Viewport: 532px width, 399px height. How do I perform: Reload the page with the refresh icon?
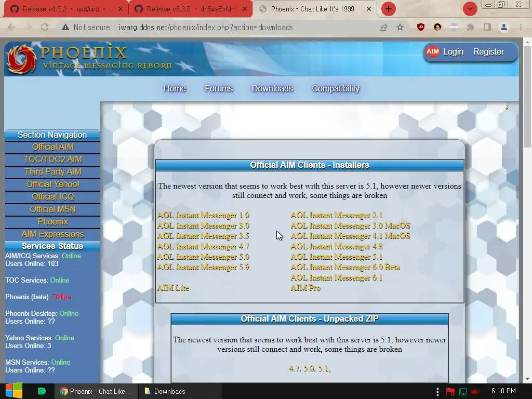[x=45, y=27]
